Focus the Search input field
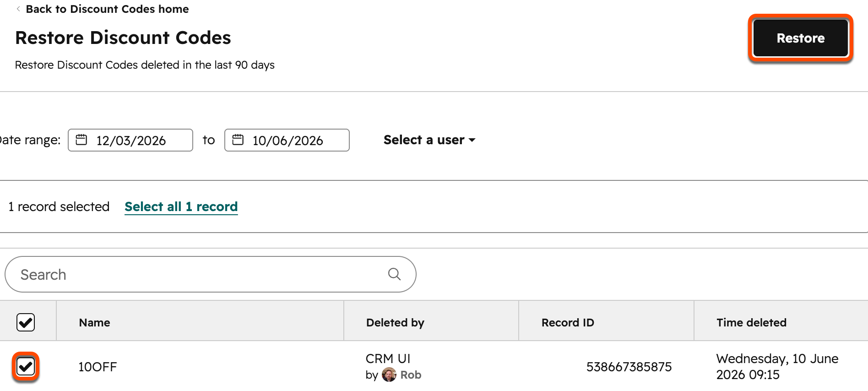Viewport: 868px width, 391px height. pos(211,274)
